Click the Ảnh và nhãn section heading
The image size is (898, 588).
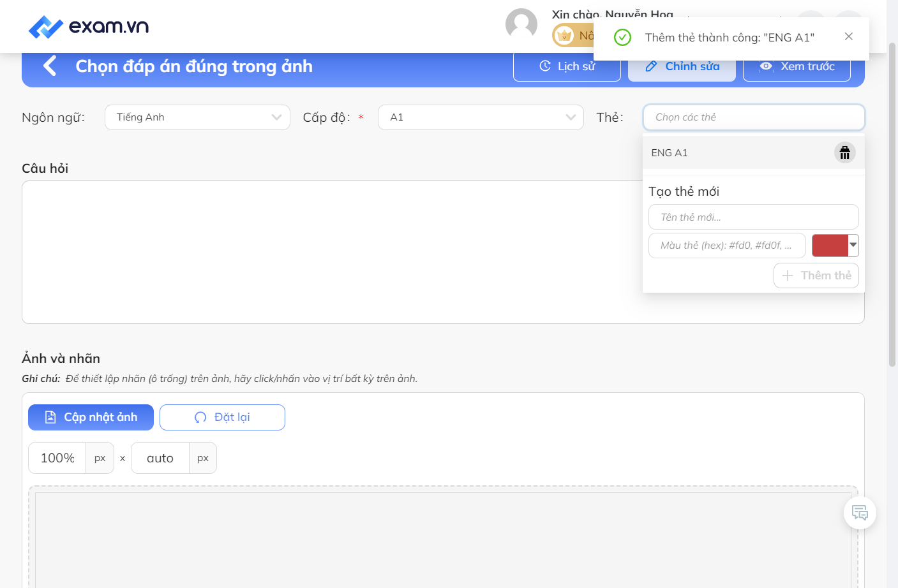tap(61, 358)
